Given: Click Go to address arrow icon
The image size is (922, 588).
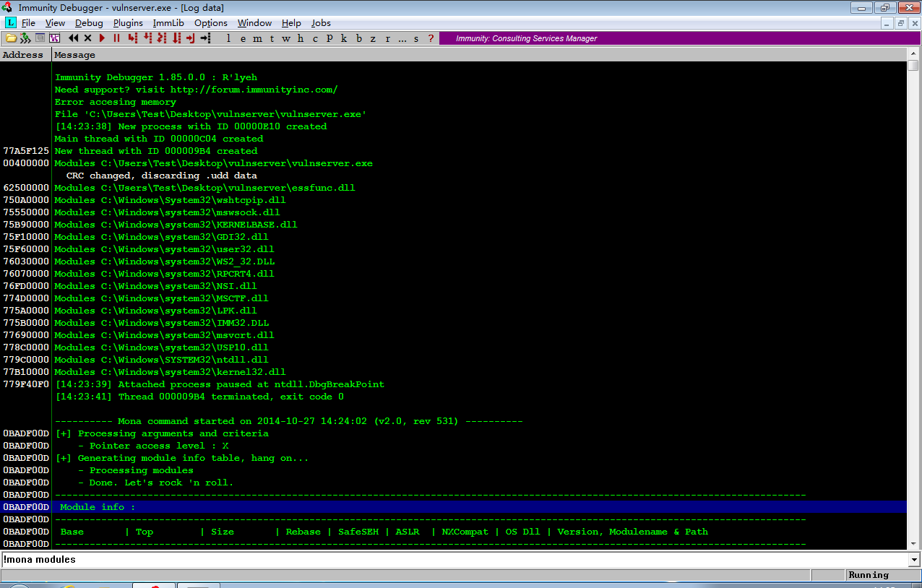Looking at the screenshot, I should [205, 38].
